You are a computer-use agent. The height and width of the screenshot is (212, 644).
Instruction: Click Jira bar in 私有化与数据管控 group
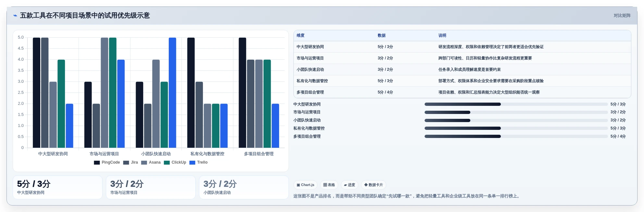199,115
